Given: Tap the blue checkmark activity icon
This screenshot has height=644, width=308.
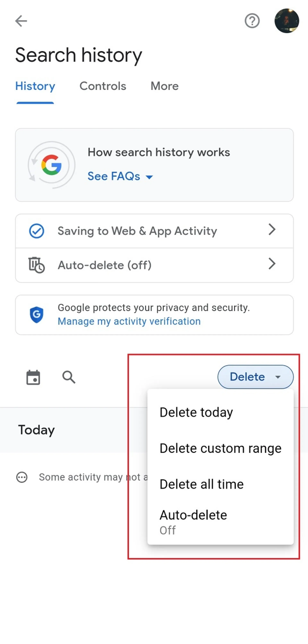Looking at the screenshot, I should 36,231.
